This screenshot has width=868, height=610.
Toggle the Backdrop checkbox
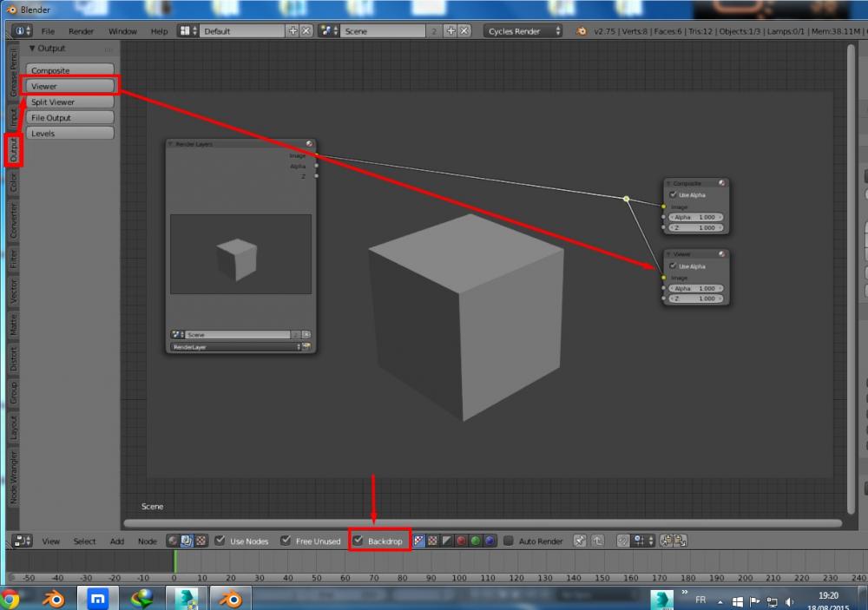point(358,541)
